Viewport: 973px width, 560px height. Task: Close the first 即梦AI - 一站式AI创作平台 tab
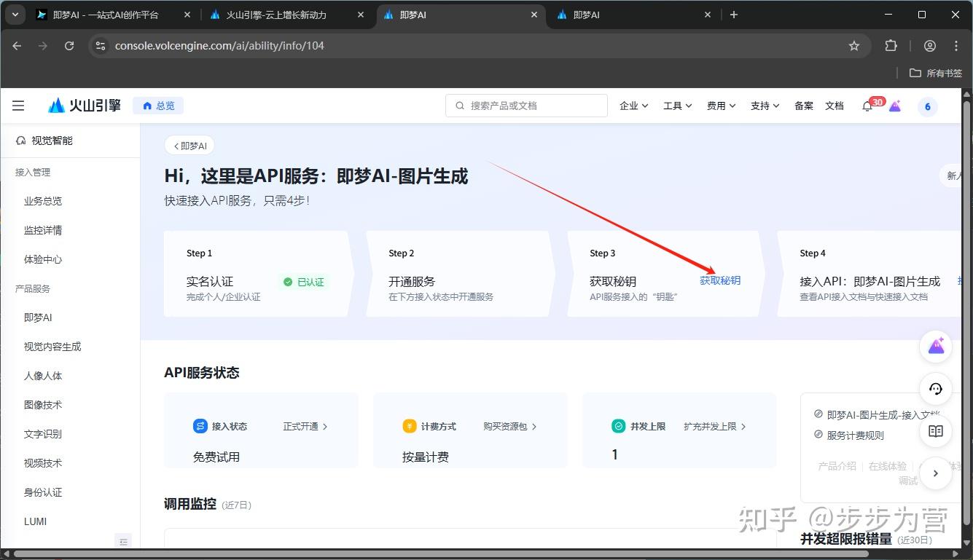coord(187,15)
